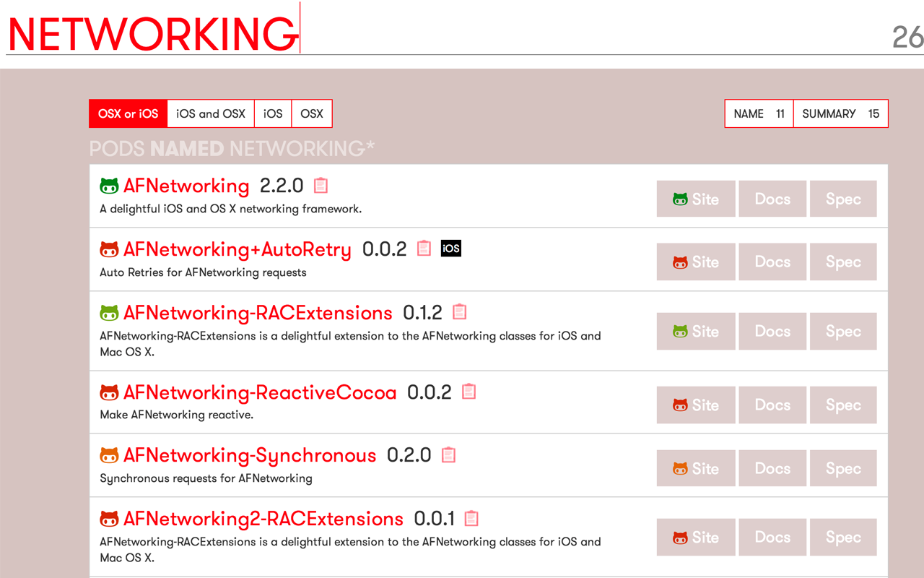Viewport: 924px width, 578px height.
Task: Open Spec for AFNetworking2-RACExtensions
Action: click(x=843, y=537)
